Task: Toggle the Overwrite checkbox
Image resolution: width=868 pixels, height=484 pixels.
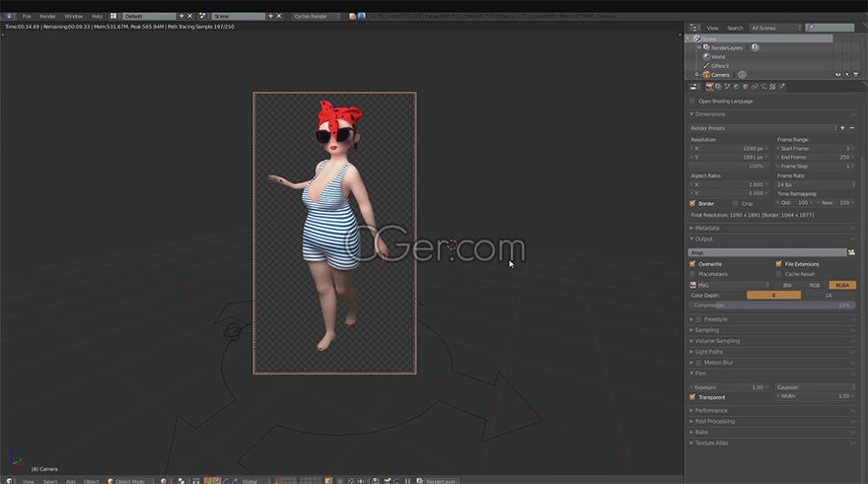Action: (692, 264)
